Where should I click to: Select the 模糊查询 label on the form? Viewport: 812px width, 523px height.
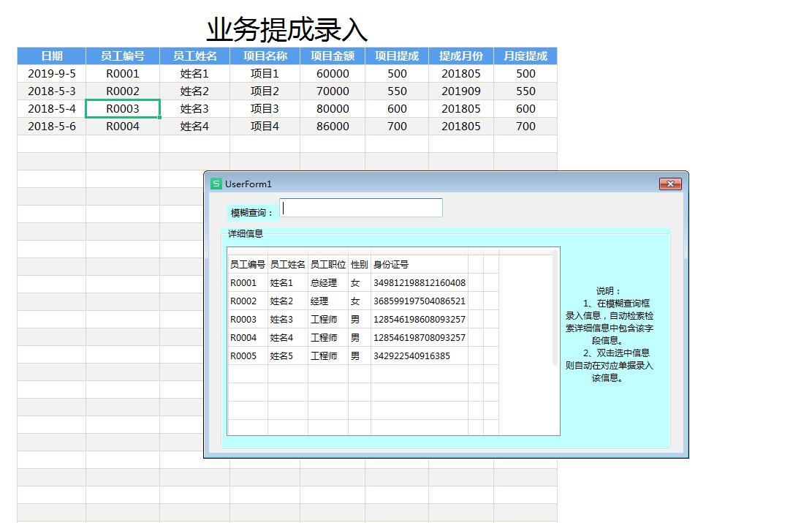(x=251, y=210)
